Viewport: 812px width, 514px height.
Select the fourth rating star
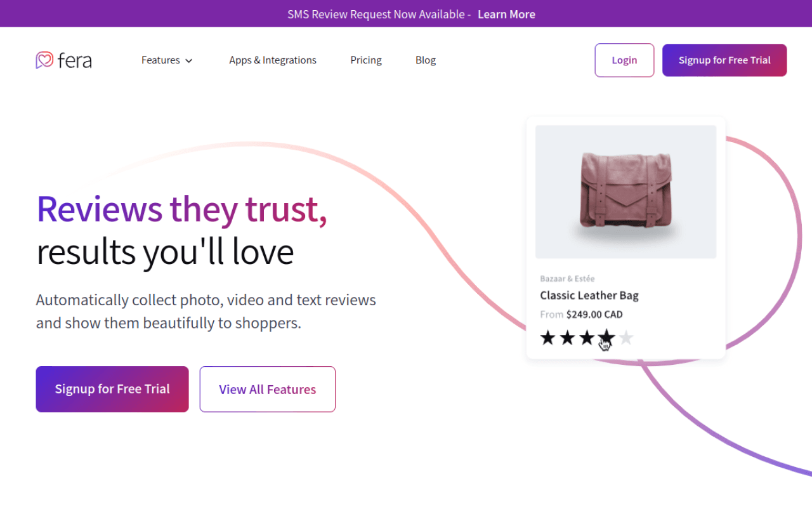(606, 338)
